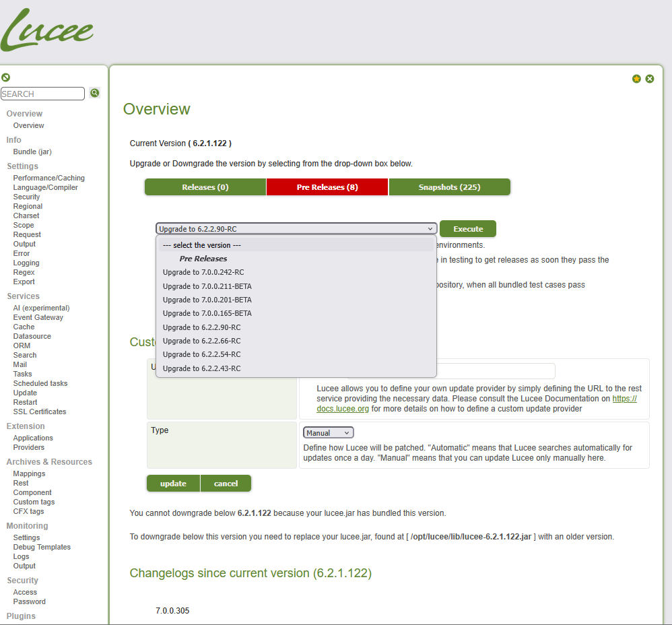Open Overview sidebar link

pos(28,125)
